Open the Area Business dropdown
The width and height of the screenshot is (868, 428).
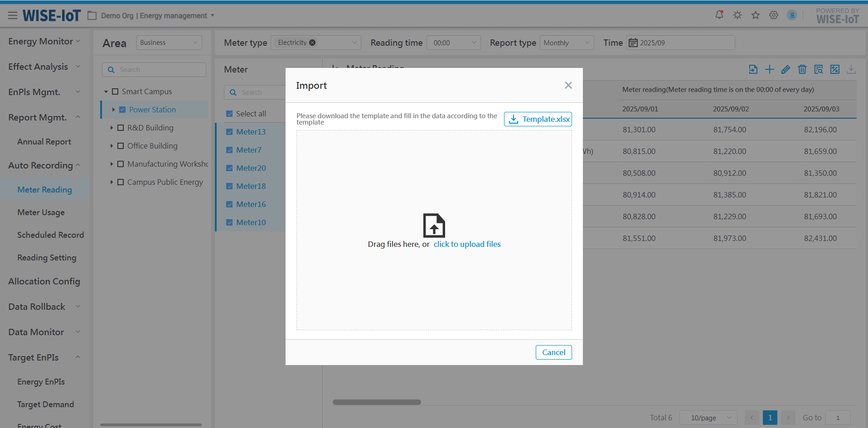point(169,43)
